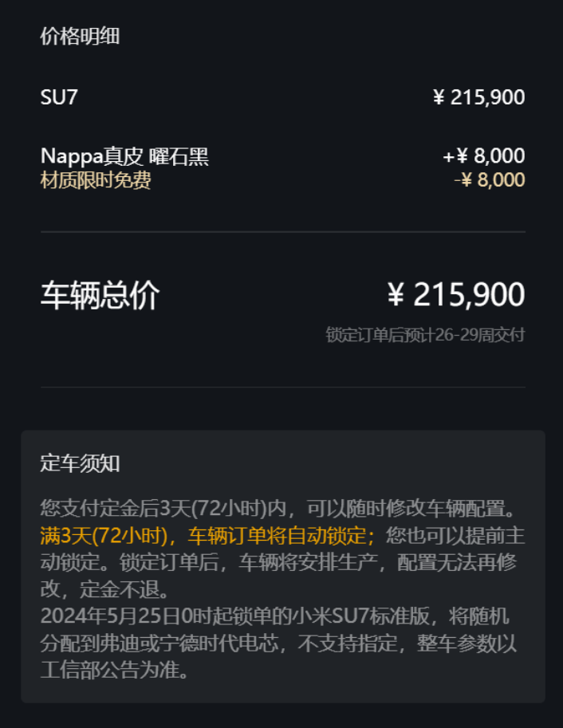The height and width of the screenshot is (728, 563).
Task: Click the 价格明细 section heading
Action: [x=80, y=36]
